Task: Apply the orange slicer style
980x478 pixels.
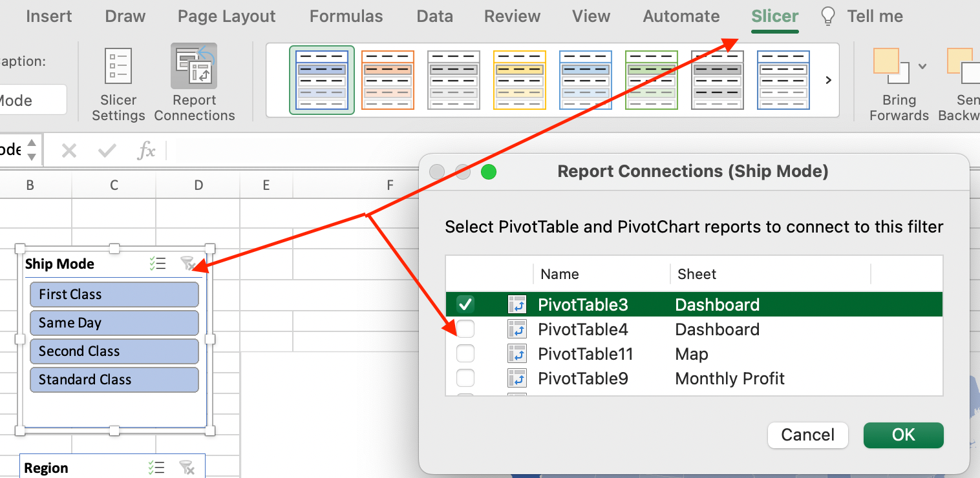Action: (388, 80)
